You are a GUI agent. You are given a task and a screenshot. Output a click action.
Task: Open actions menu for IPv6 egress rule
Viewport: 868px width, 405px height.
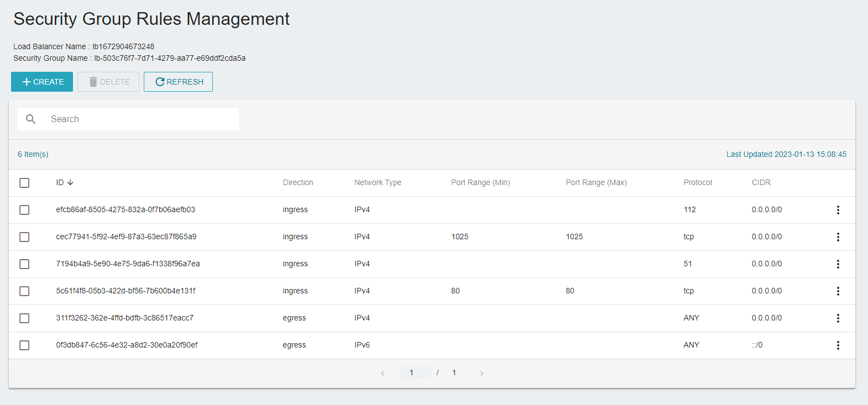[x=838, y=345]
